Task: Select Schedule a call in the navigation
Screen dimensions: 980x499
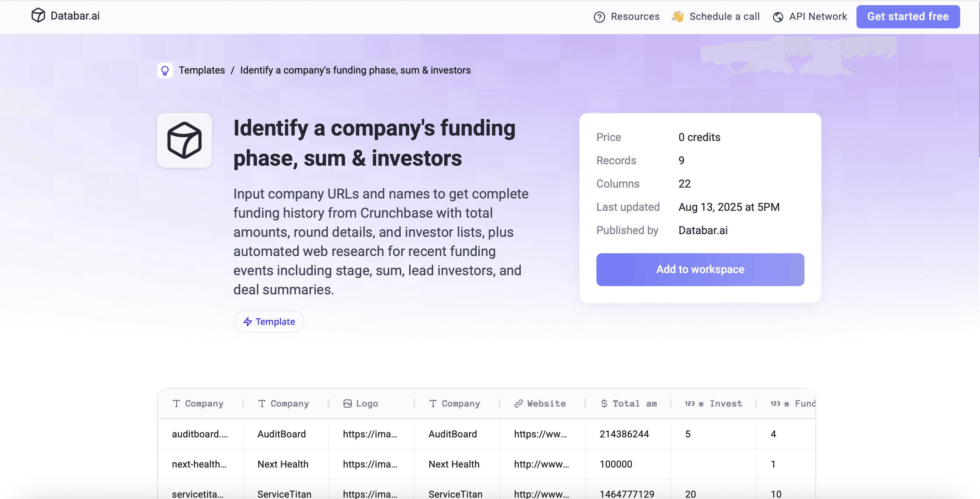Action: pyautogui.click(x=725, y=16)
